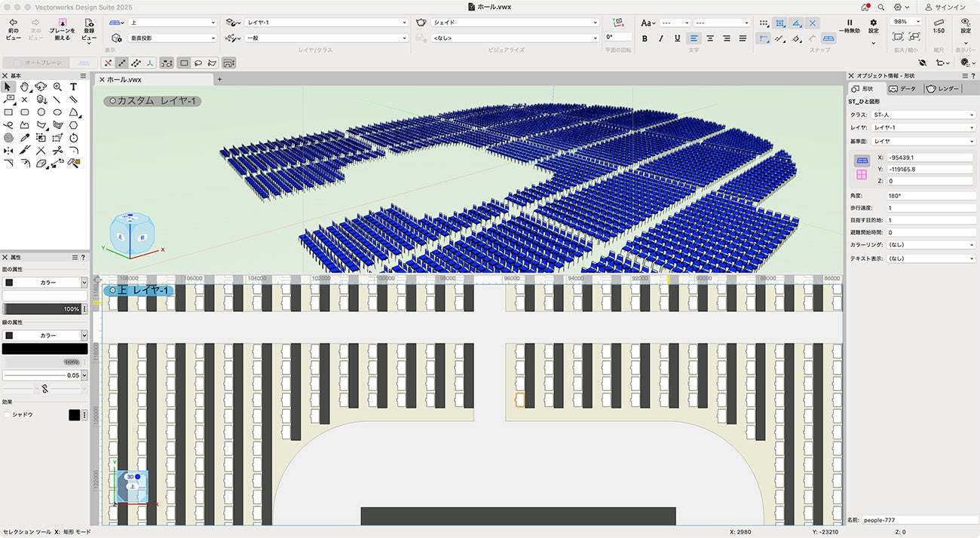Click the Previous View arrow icon

point(13,23)
